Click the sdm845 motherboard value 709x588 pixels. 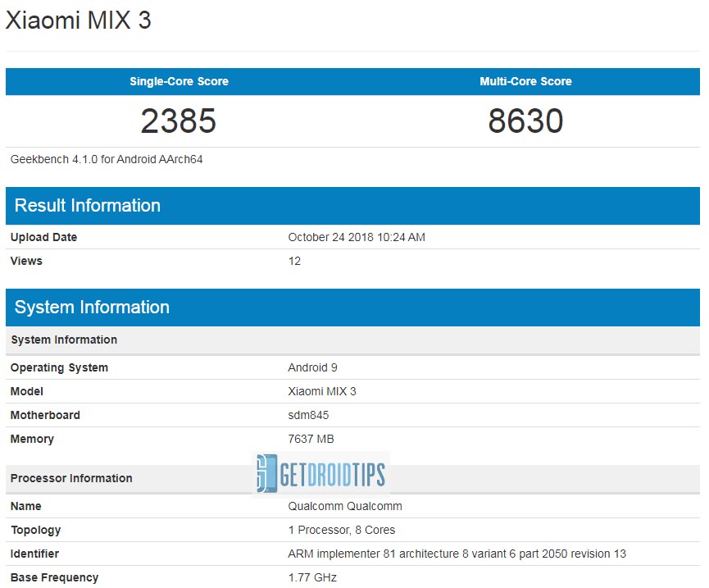[308, 415]
